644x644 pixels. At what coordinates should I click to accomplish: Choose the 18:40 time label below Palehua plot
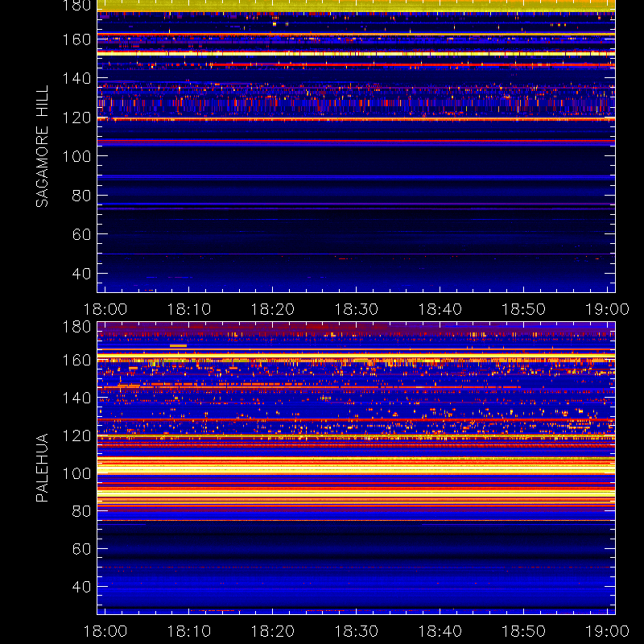(440, 631)
